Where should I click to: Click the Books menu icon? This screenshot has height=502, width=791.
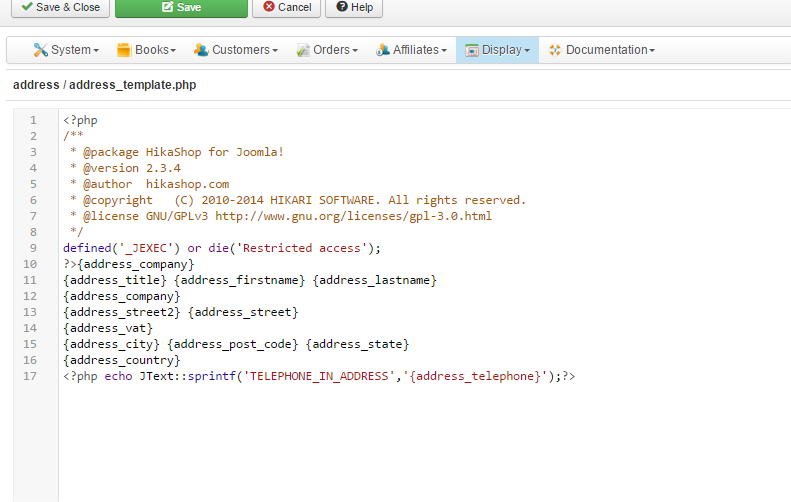point(124,50)
